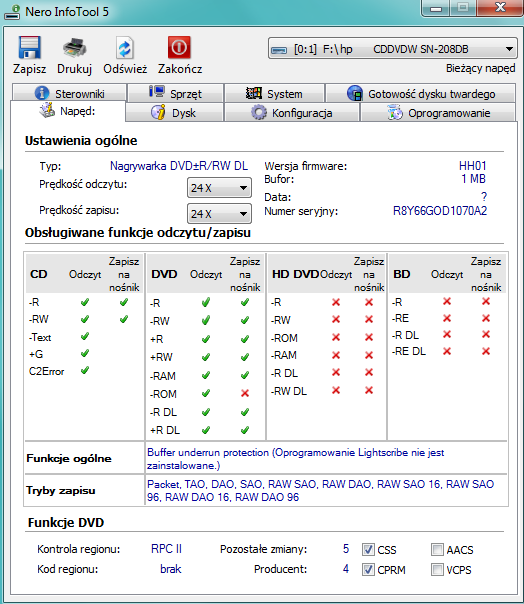Click the DVD +R DL write checkmark

[245, 430]
